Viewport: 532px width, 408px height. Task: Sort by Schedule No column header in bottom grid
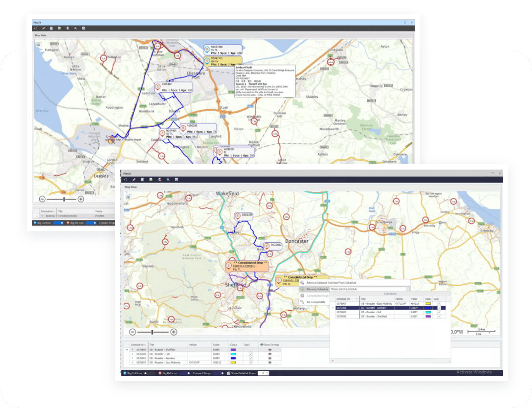tap(137, 344)
